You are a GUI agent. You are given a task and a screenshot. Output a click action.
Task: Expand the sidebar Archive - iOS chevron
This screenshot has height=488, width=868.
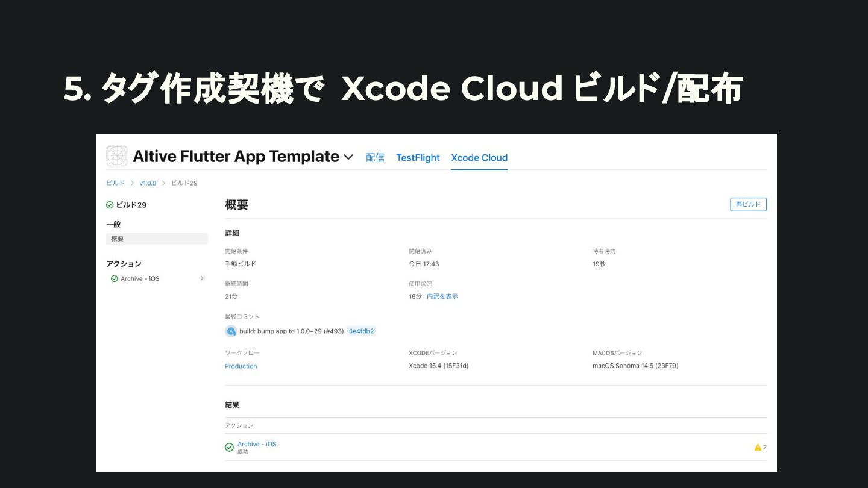pos(202,278)
